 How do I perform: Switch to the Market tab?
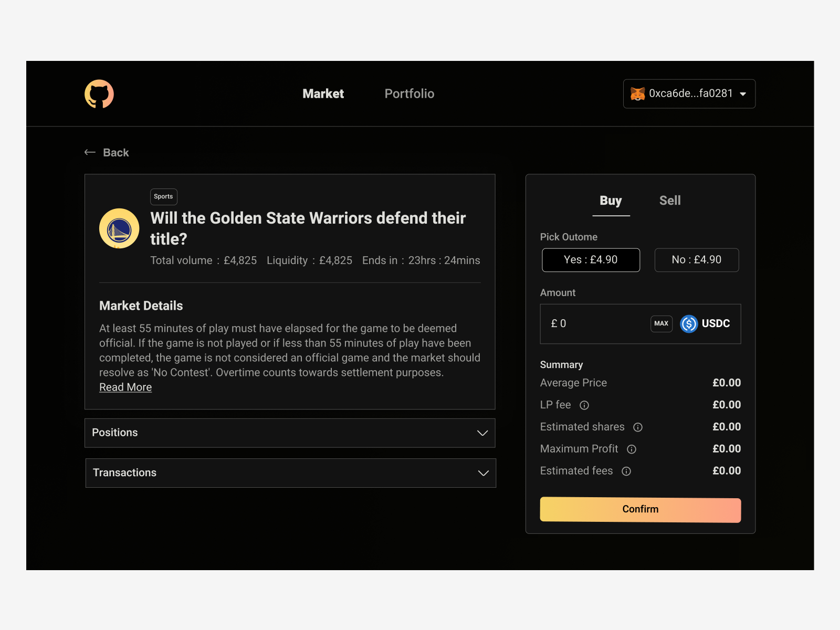pyautogui.click(x=323, y=93)
